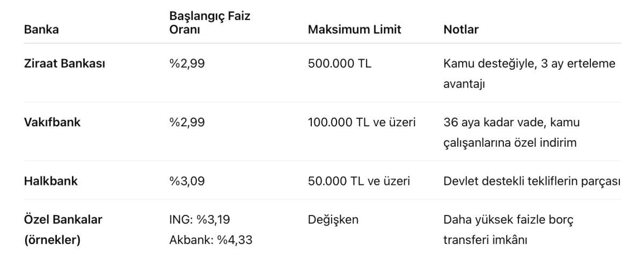This screenshot has height=273, width=644.
Task: Click the Banka column header
Action: click(x=41, y=30)
